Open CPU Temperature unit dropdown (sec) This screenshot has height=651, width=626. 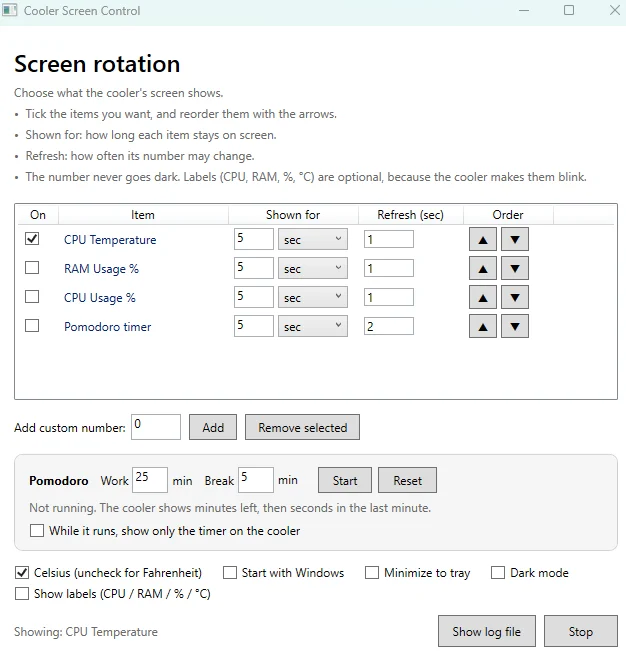tap(313, 240)
